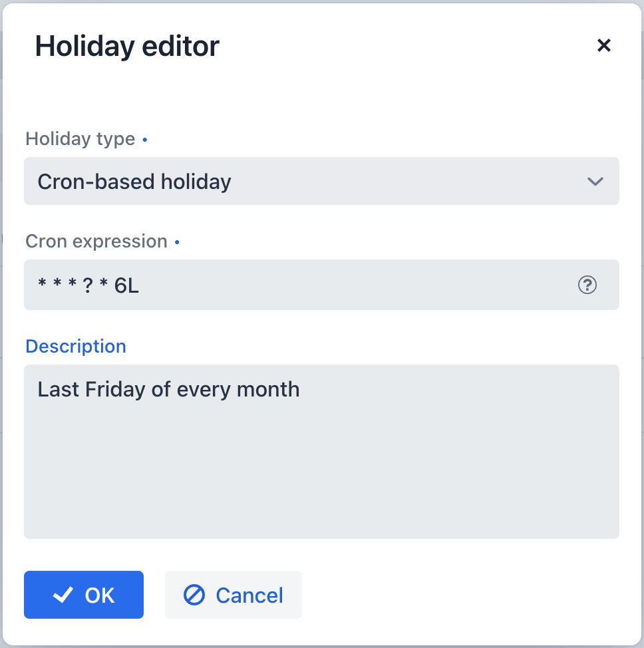This screenshot has height=648, width=644.
Task: Click the cron value * * * ? * 6L
Action: tap(88, 285)
